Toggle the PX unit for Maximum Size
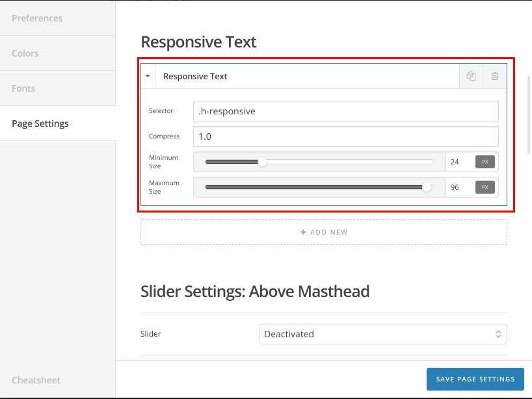This screenshot has width=532, height=399. [x=485, y=187]
